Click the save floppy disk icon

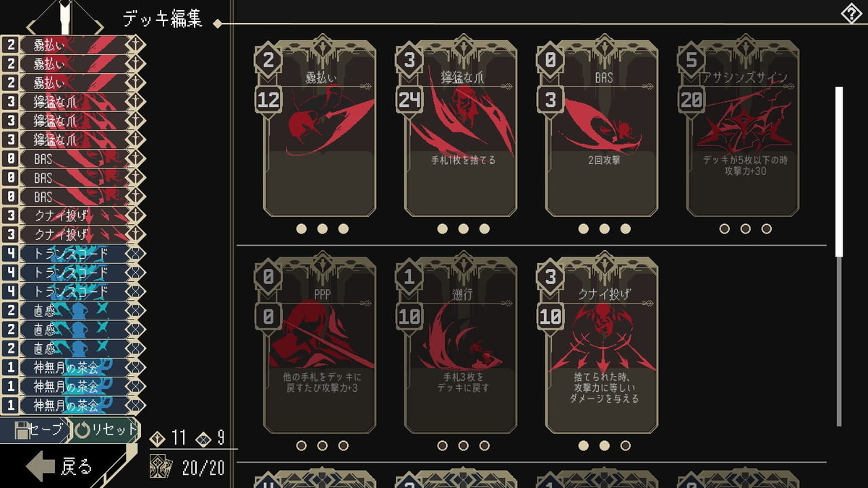pyautogui.click(x=22, y=429)
